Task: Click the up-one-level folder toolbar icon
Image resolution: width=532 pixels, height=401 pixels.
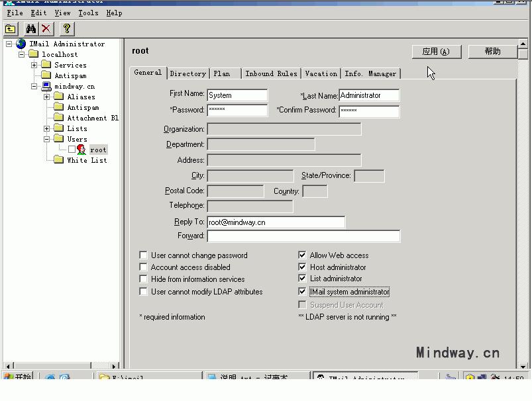Action: click(x=11, y=29)
